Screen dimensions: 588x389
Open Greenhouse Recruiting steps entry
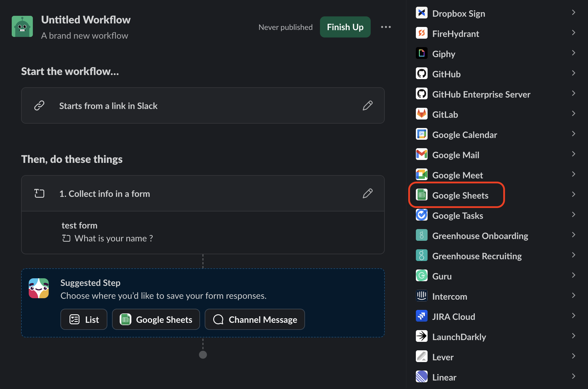point(477,256)
